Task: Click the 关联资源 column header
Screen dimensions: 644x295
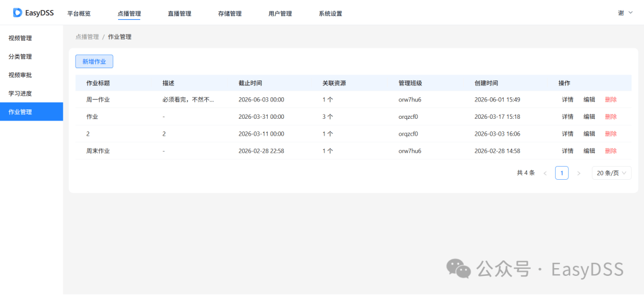Action: point(335,83)
